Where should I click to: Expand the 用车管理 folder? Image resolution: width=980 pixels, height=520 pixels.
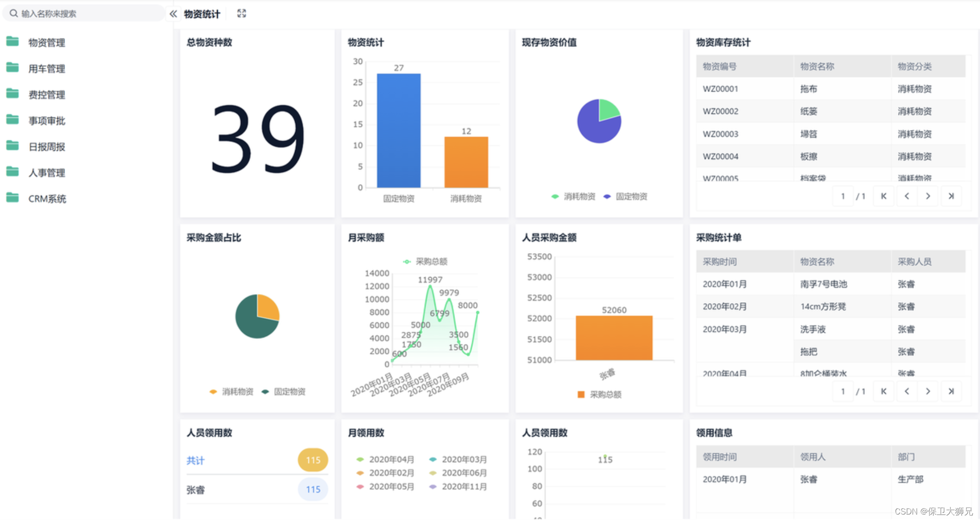point(46,69)
